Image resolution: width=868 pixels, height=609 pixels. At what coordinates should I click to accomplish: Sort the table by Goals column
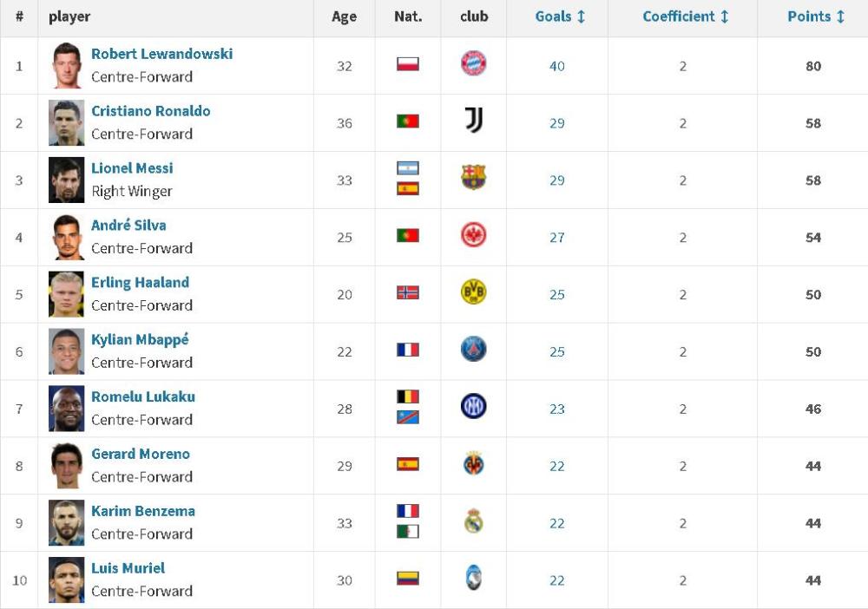coord(560,16)
